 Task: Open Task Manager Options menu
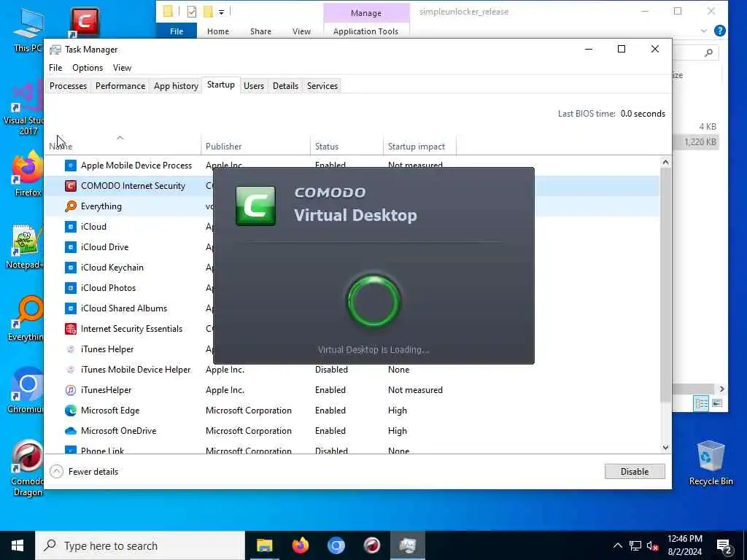88,68
